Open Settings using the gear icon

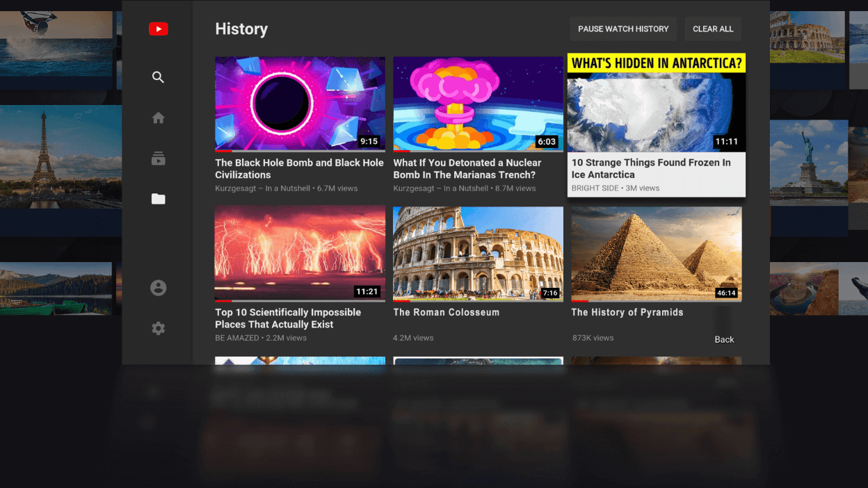coord(158,328)
